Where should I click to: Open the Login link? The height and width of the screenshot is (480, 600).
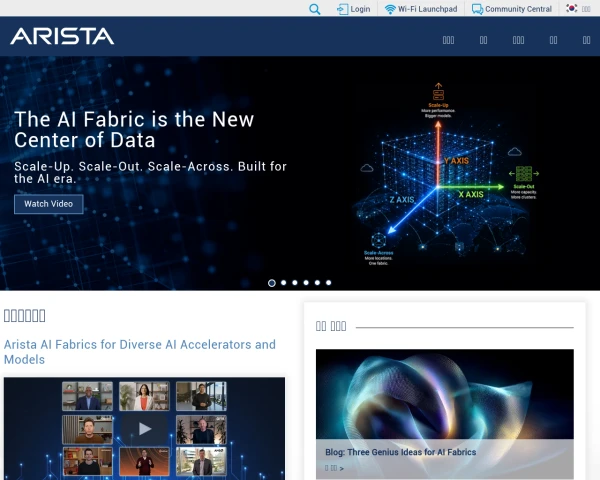tap(360, 9)
